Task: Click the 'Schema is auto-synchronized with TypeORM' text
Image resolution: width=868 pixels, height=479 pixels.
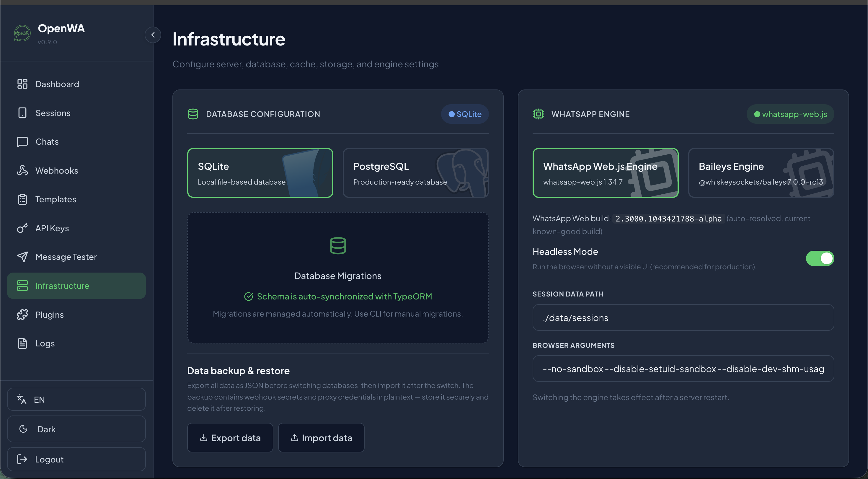Action: coord(344,296)
